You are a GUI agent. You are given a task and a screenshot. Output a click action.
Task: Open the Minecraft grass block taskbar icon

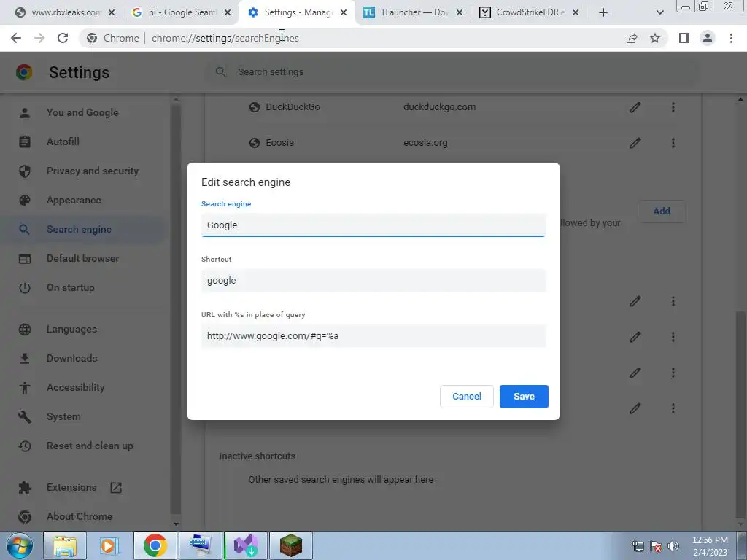[290, 545]
